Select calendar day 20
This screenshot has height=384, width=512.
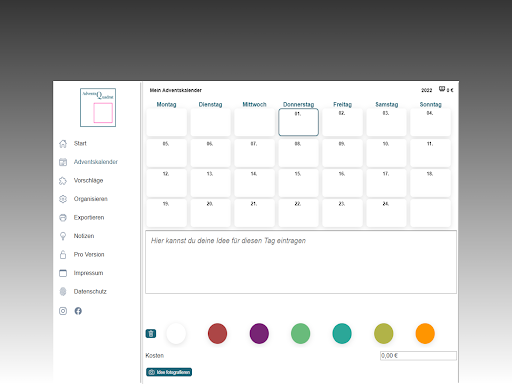tap(210, 213)
